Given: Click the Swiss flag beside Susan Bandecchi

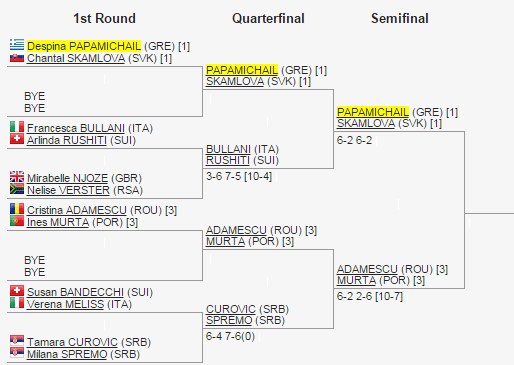Looking at the screenshot, I should [17, 290].
